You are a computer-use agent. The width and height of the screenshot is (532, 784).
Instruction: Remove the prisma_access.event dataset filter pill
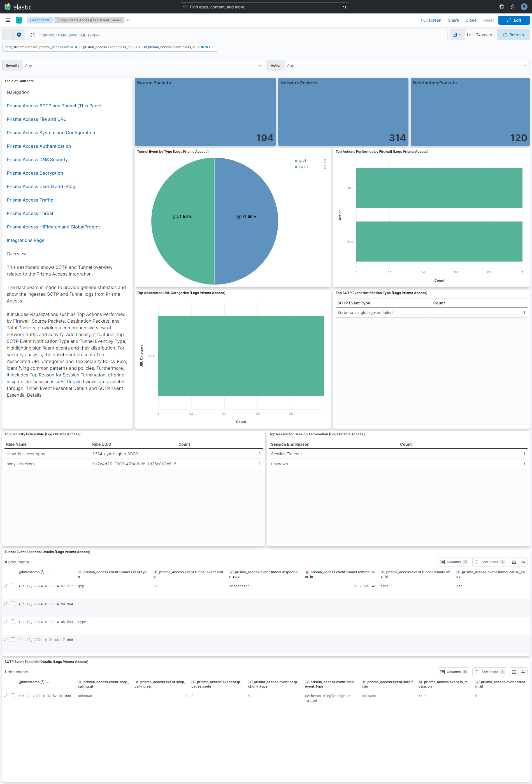[x=76, y=47]
